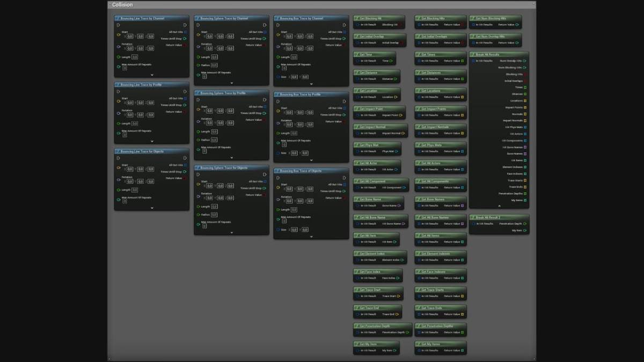Image resolution: width=644 pixels, height=362 pixels.
Task: Expand advanced pins of Bouncing Sphere Trace by Channel
Action: pyautogui.click(x=232, y=83)
